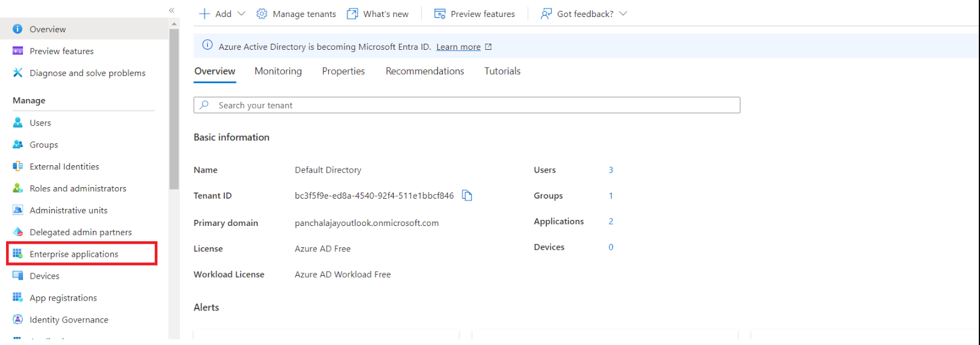Screen dimensions: 980x345
Task: Click the Got feedback person icon
Action: coord(546,13)
